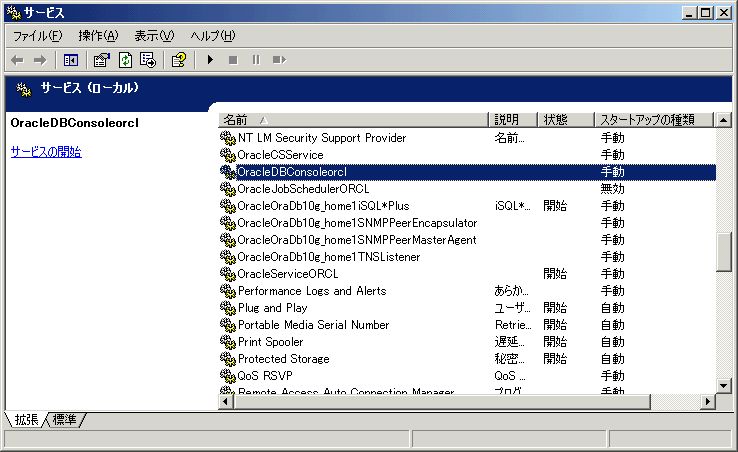Click the gear icon in サービス (ローカル) header
Image resolution: width=738 pixels, height=452 pixels.
[x=24, y=89]
